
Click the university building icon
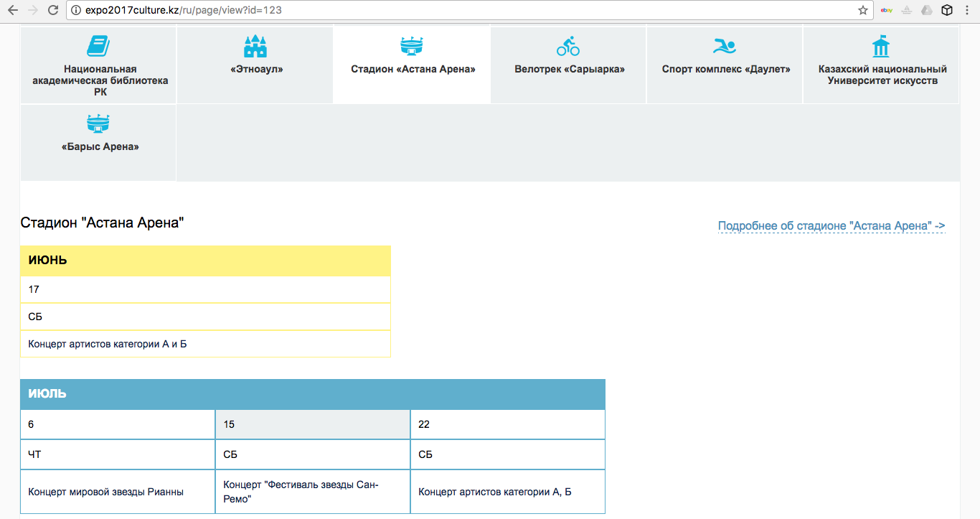click(x=880, y=47)
